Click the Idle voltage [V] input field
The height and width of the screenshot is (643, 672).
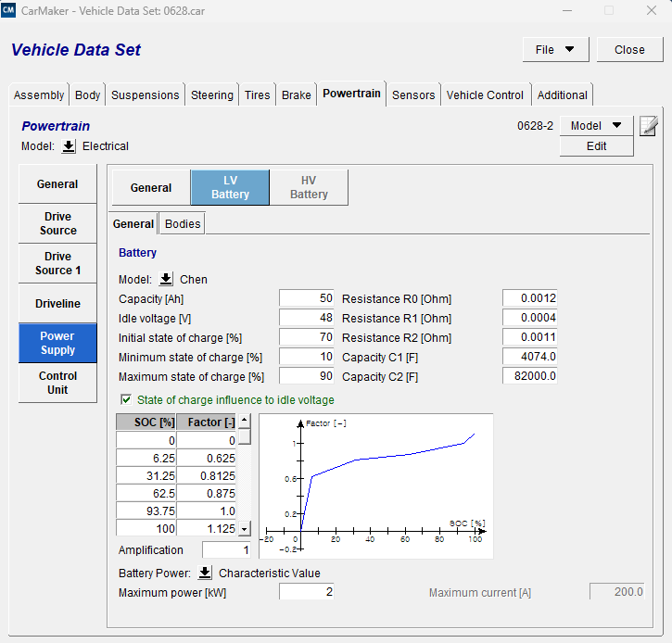tap(306, 318)
